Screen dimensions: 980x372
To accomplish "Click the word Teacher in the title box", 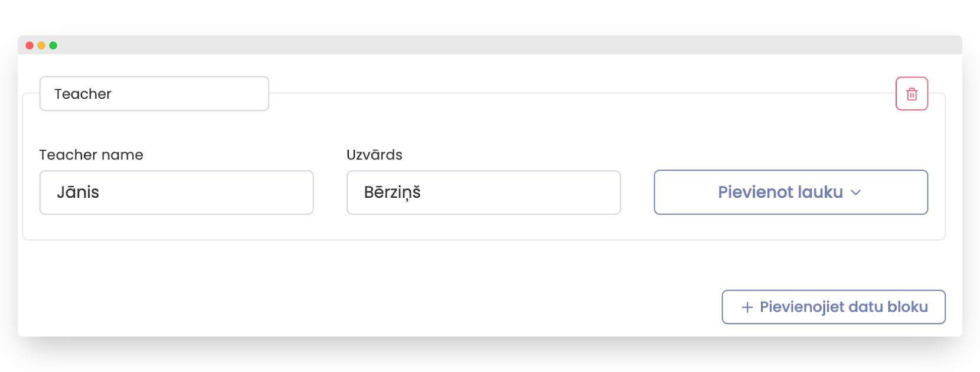I will pos(83,94).
